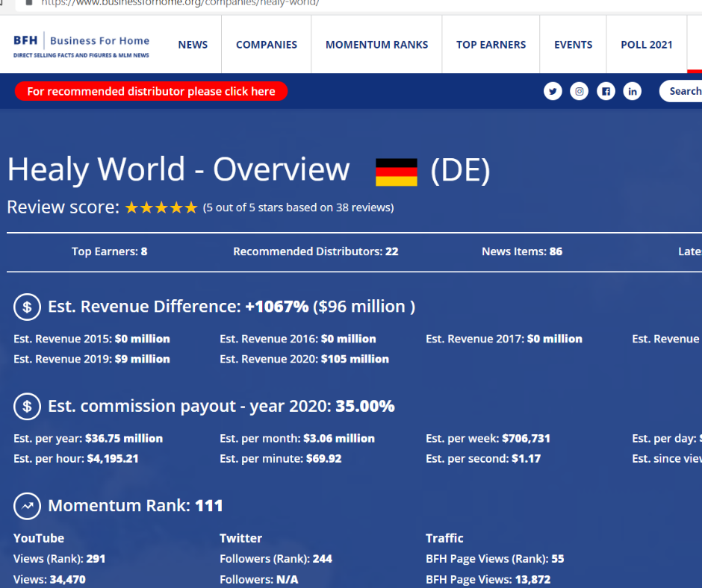The height and width of the screenshot is (588, 702).
Task: Click the BFH Business For Home logo
Action: coord(81,45)
